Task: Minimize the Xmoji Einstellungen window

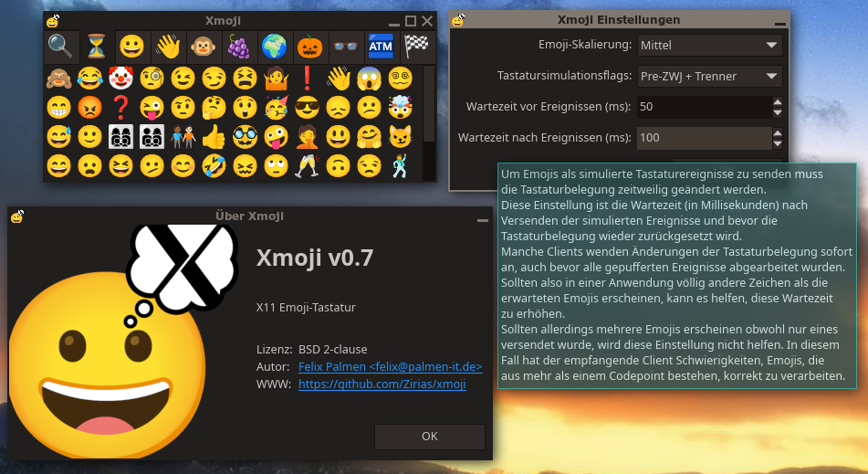Action: (780, 23)
